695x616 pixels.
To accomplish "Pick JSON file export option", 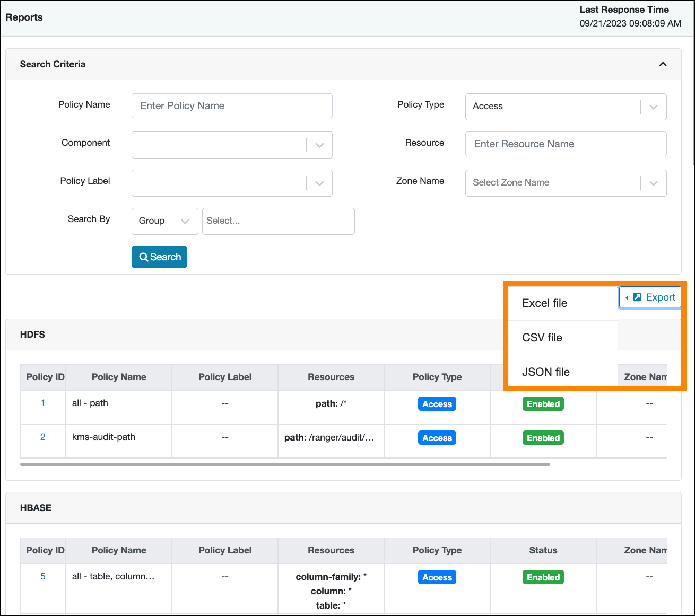I will tap(546, 372).
